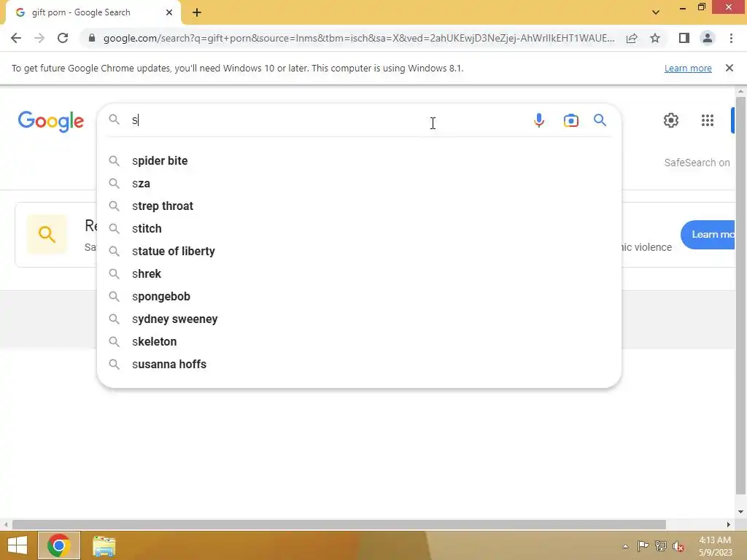Open a new tab with plus button
This screenshot has height=560, width=747.
197,12
